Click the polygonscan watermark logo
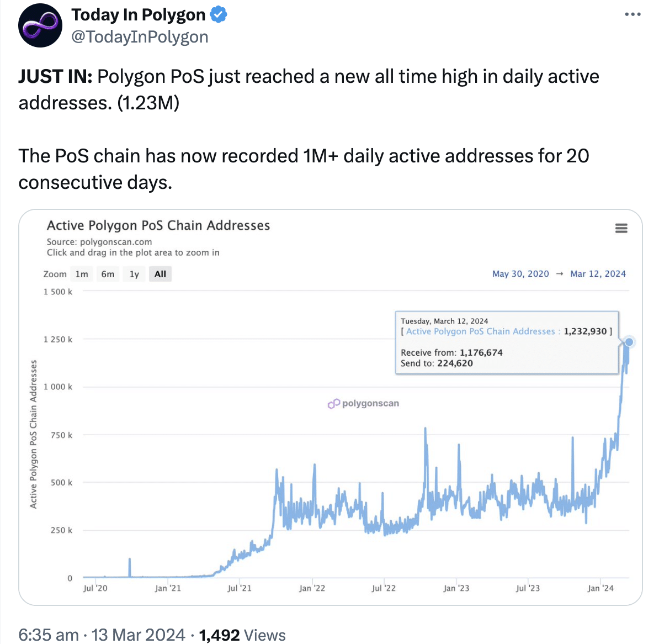Image resolution: width=659 pixels, height=644 pixels. pos(363,403)
